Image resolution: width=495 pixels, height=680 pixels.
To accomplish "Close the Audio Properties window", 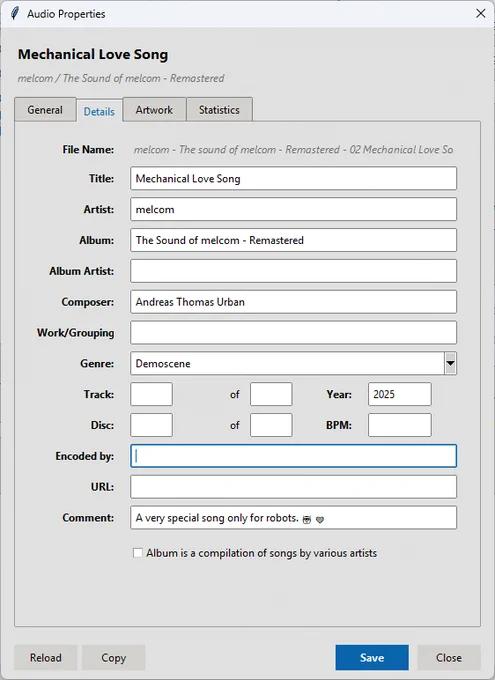I will click(481, 13).
